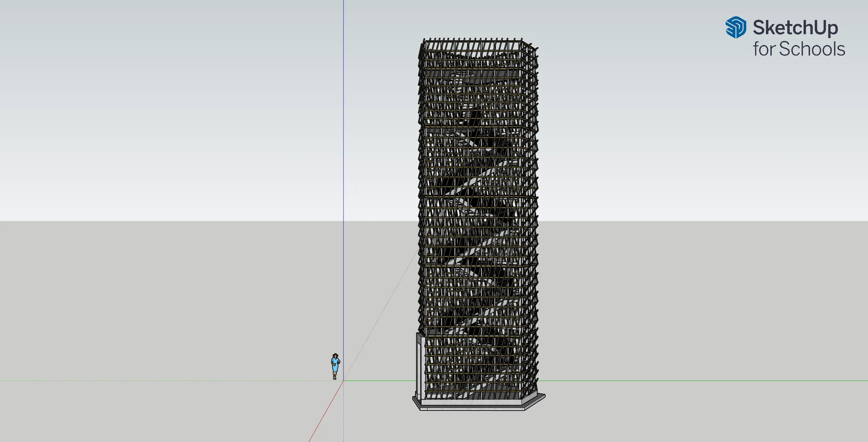Screen dimensions: 868x442
Task: Click the solid blue vertical axis line
Action: (343, 135)
